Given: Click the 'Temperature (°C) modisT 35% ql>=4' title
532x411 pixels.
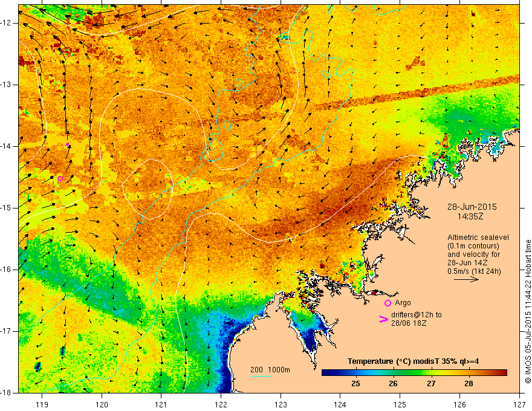Looking at the screenshot, I should [414, 361].
